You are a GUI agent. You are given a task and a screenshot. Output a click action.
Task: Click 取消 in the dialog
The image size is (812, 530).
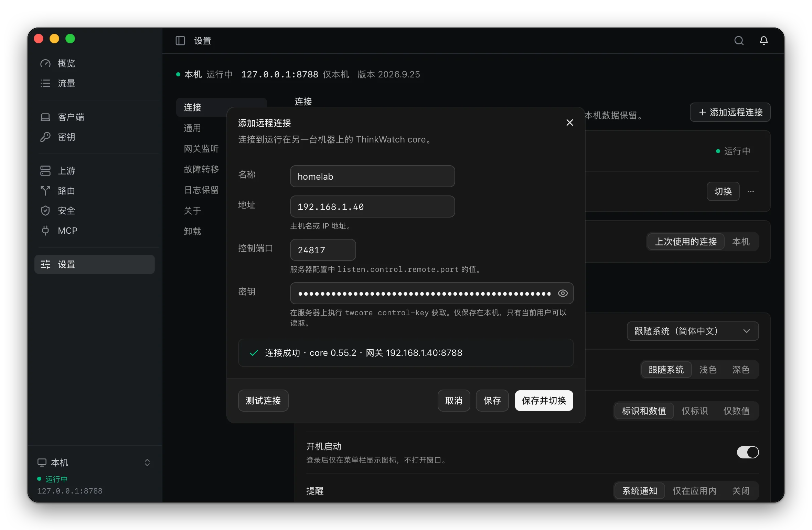pyautogui.click(x=454, y=401)
